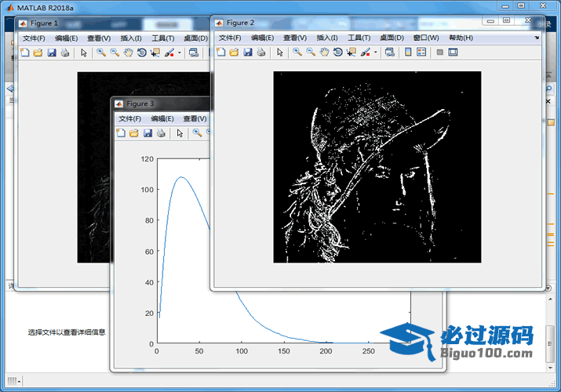Open 桌面(D) menu in Figure 2
This screenshot has height=392, width=561.
click(x=392, y=38)
